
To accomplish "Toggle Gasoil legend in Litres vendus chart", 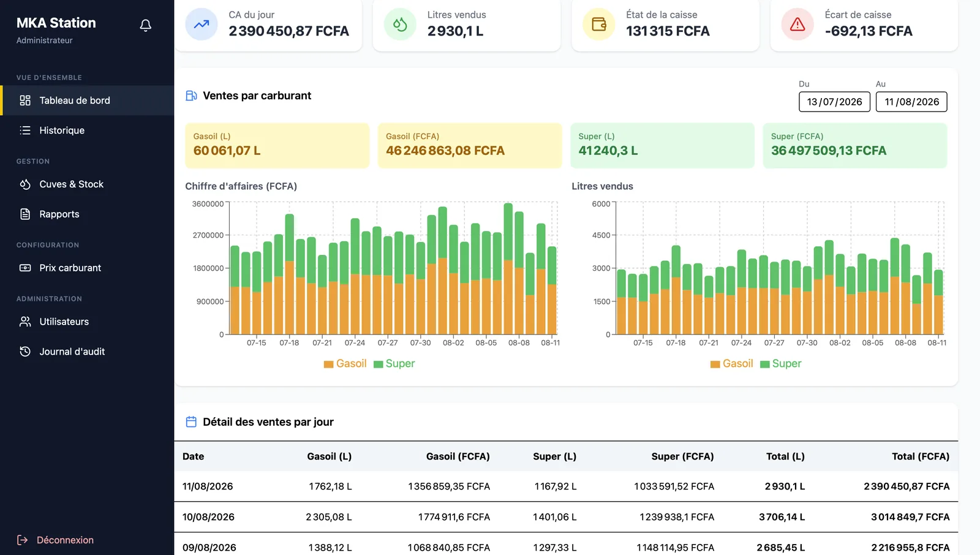I will 731,364.
